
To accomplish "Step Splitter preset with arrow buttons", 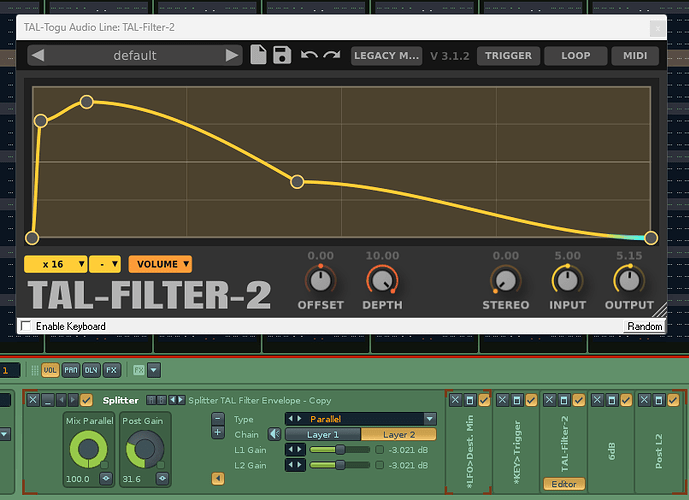I will [x=177, y=400].
